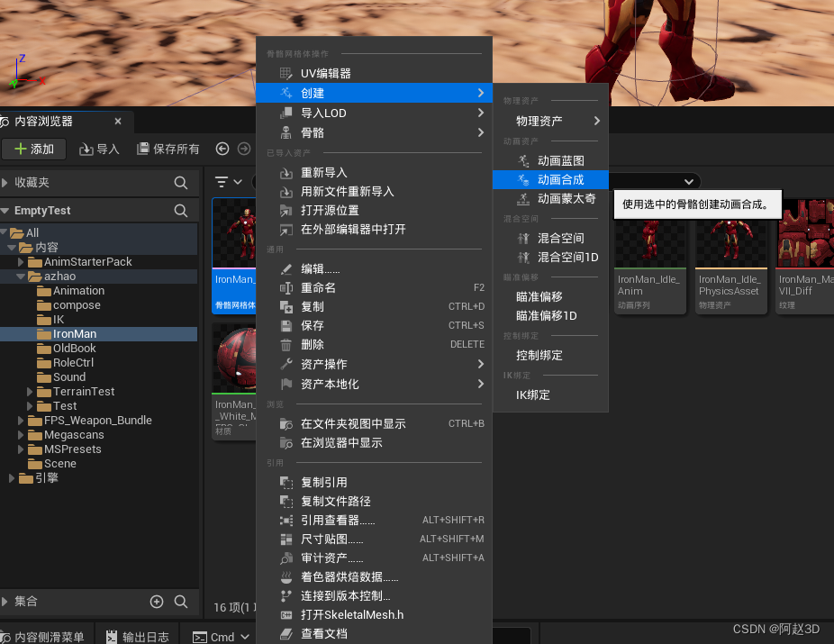Add a new collection with plus icon
Screen dimensions: 834x644
click(157, 602)
